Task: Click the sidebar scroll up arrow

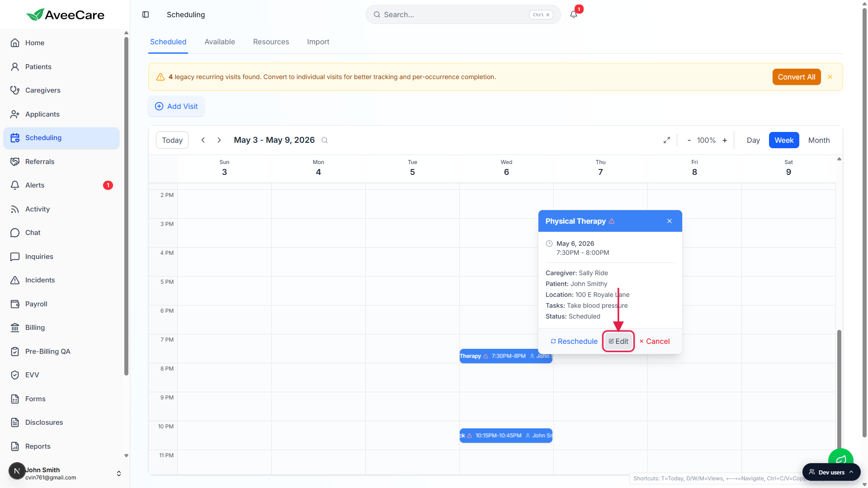Action: tap(127, 33)
